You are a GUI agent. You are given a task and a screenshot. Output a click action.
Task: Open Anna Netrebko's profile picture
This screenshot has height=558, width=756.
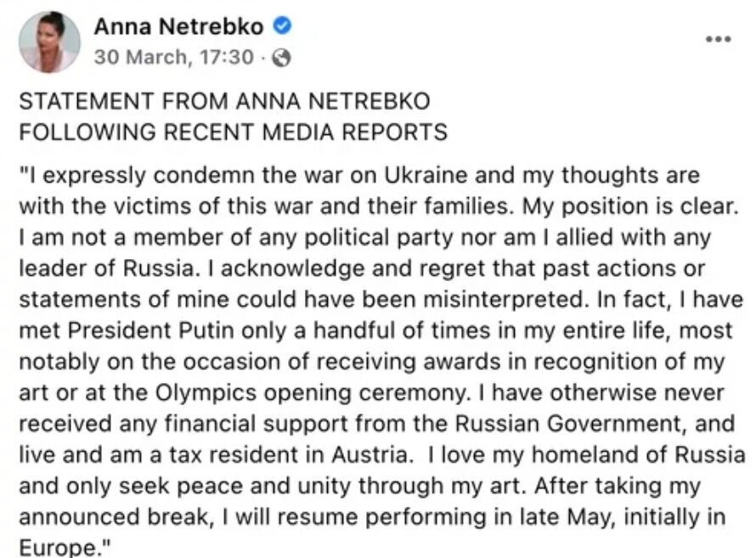click(x=49, y=42)
